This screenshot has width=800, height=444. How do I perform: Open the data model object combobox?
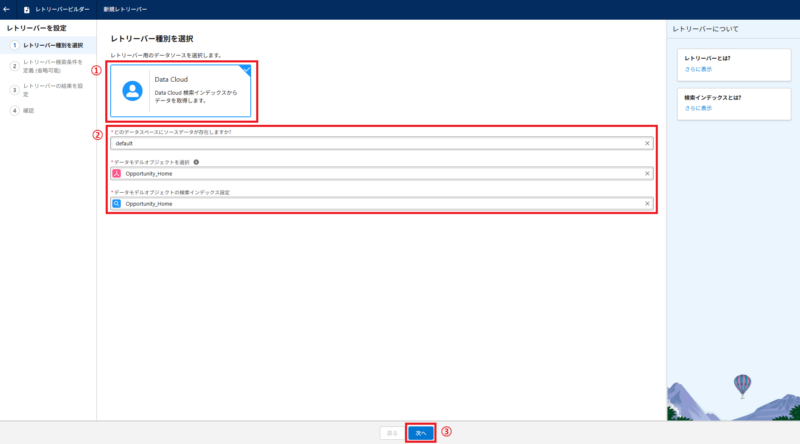[380, 174]
